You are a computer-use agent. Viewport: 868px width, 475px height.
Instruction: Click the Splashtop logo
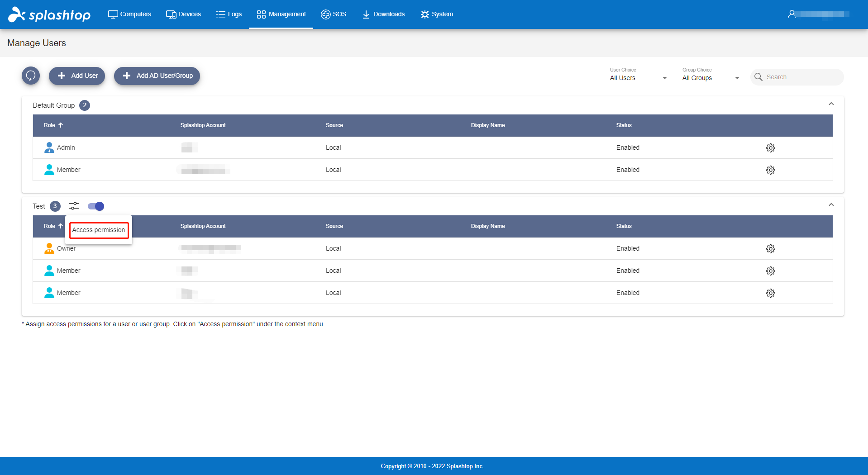[x=50, y=14]
